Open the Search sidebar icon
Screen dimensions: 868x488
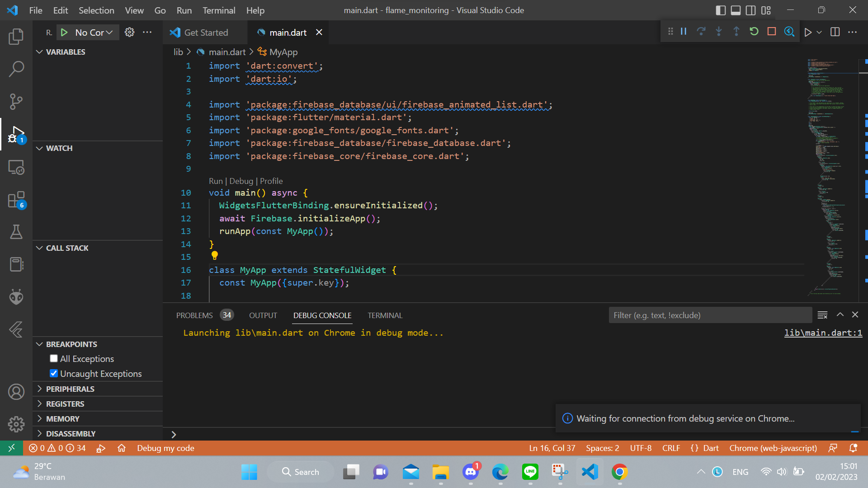tap(16, 69)
